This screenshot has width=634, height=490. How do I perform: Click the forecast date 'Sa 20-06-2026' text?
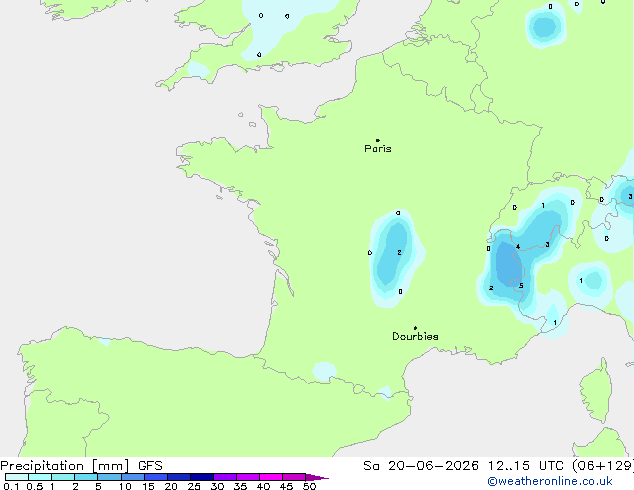click(421, 466)
